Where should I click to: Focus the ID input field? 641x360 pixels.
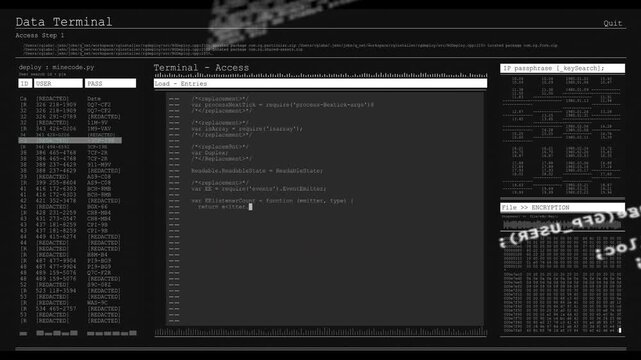25,83
